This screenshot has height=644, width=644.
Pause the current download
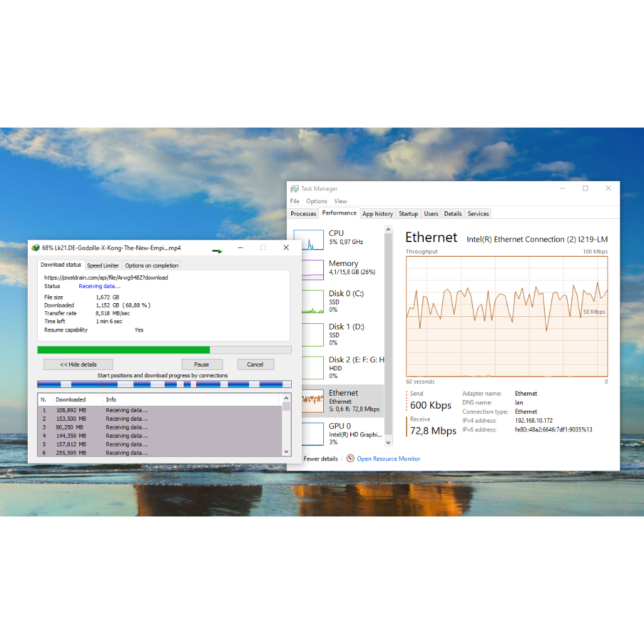tap(202, 364)
